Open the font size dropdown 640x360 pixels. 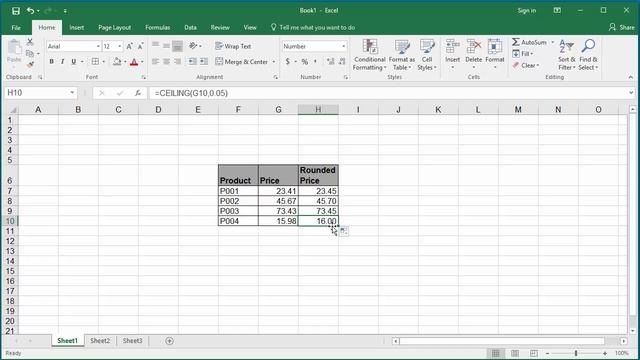click(120, 46)
